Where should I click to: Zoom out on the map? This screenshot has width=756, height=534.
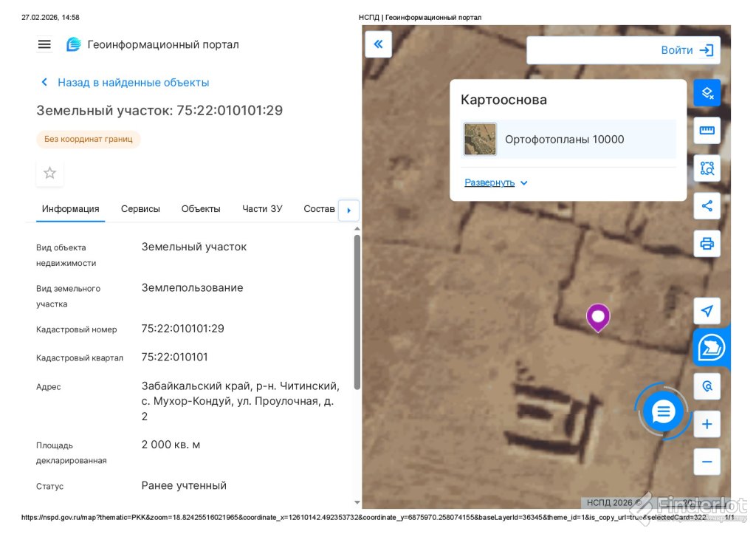(707, 462)
